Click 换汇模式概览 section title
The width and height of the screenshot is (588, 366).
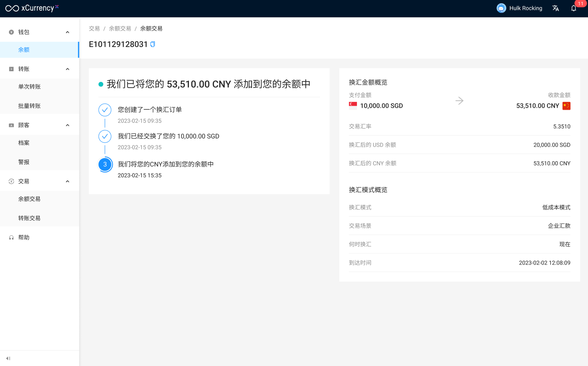click(368, 190)
